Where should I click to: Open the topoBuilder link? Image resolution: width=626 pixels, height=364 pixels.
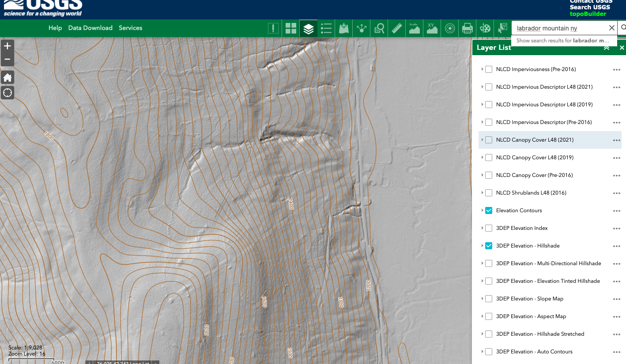click(x=588, y=14)
